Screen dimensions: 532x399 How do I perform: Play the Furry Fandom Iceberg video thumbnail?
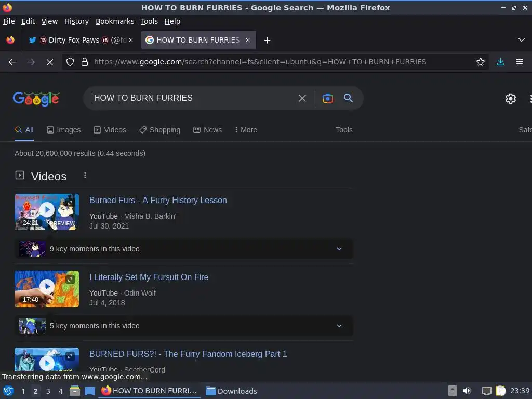coord(47,360)
